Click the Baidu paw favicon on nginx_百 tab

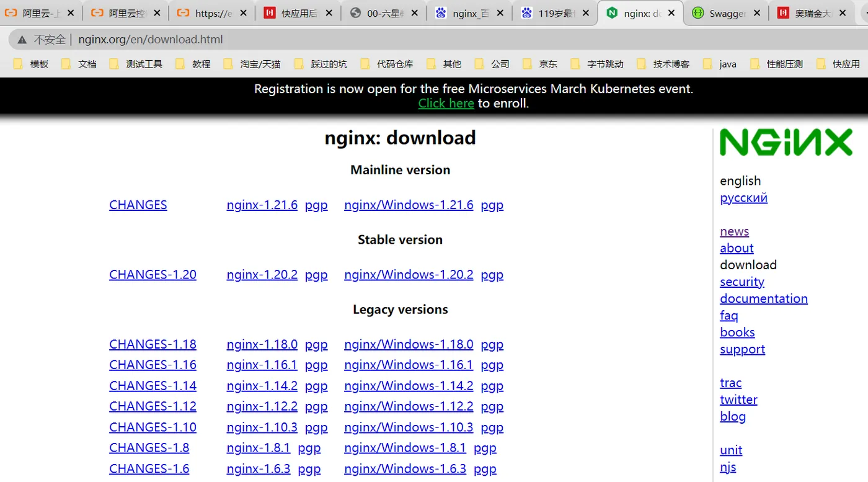point(441,13)
